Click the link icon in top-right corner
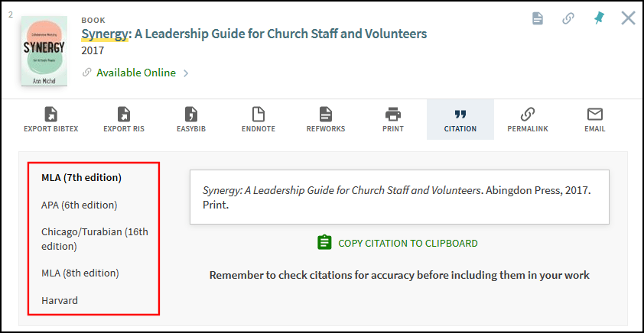This screenshot has height=333, width=644. [568, 18]
